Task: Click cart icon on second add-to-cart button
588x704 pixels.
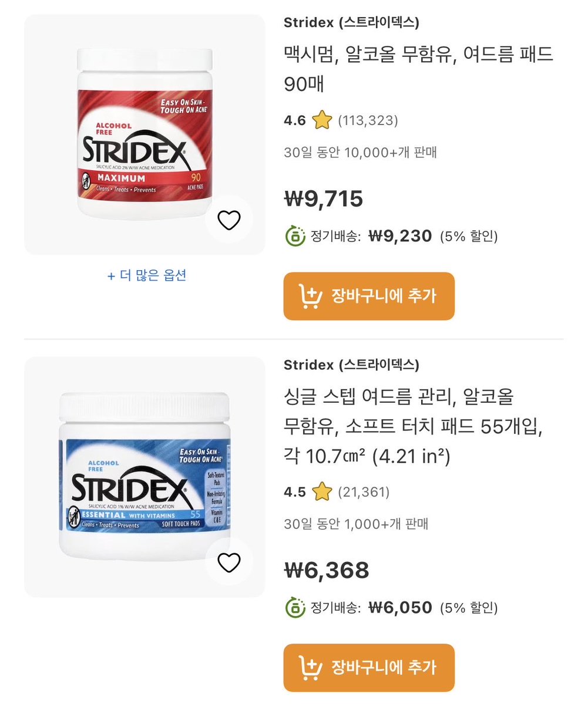Action: (x=310, y=668)
